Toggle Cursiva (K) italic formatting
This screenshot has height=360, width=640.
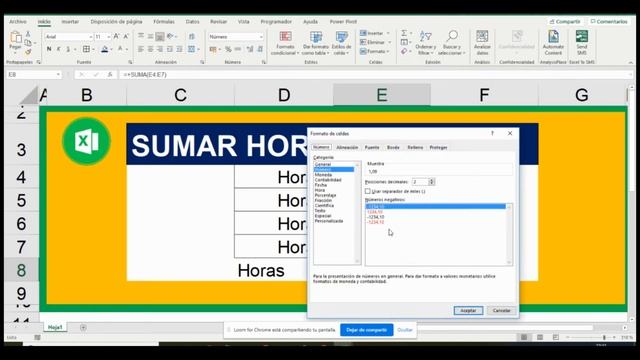(58, 49)
